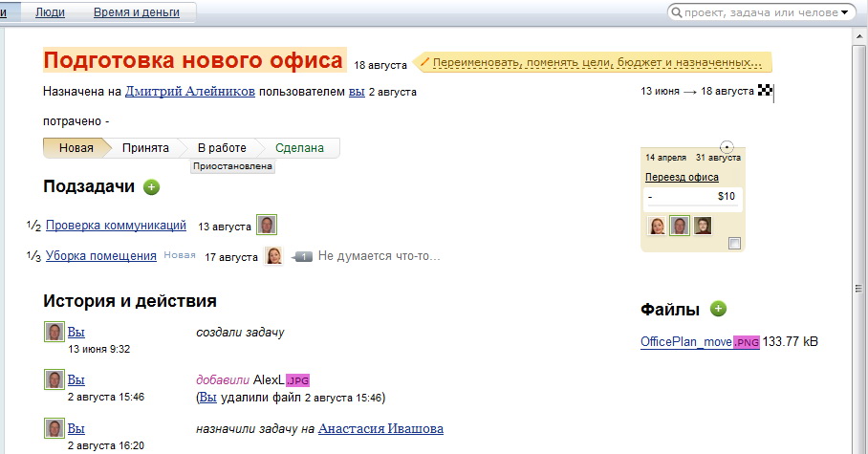Screen dimensions: 868x454
Task: Click the checkered finish flag icon
Action: coord(765,91)
